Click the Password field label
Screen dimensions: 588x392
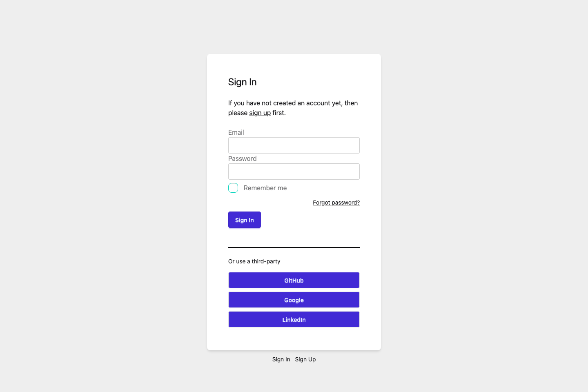point(242,158)
